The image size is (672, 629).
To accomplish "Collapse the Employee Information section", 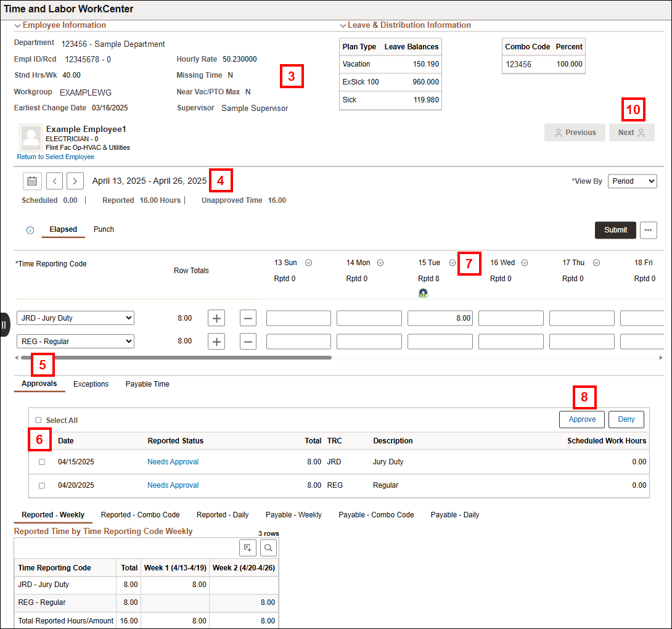I will [x=18, y=26].
